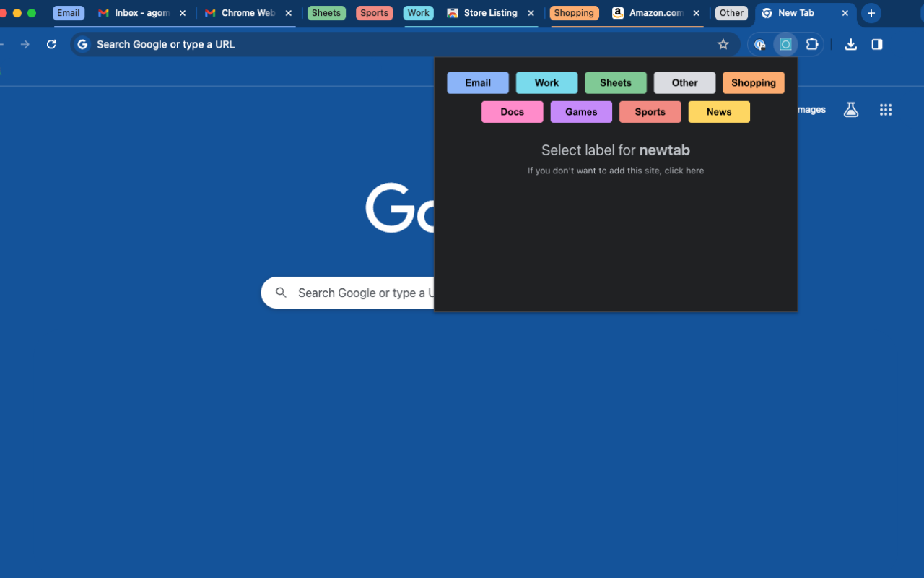Select the pink Docs label swatch
Viewport: 924px width, 578px height.
click(x=512, y=111)
